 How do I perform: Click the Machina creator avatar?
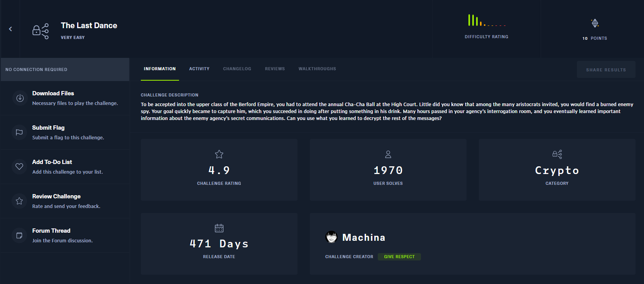tap(331, 237)
